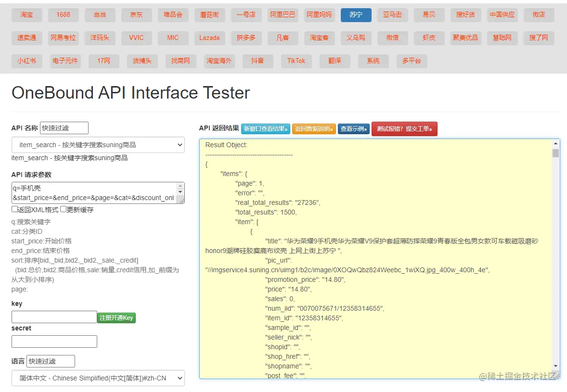Click the orange 返回数据说明 button
Viewport: 567px width, 392px height.
point(314,129)
